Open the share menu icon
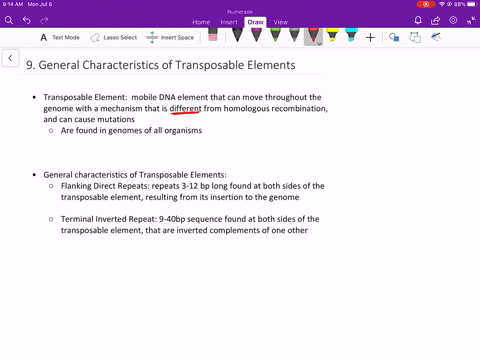480x360 pixels. coord(435,21)
